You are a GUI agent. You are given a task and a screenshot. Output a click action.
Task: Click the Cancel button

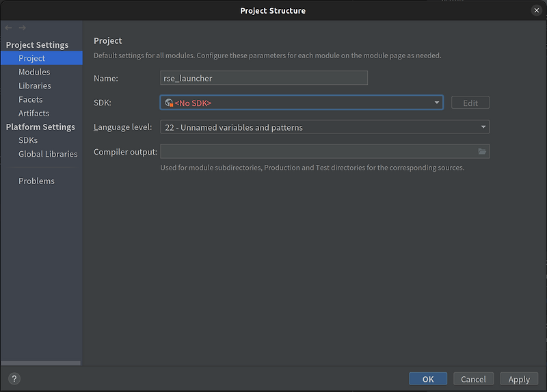click(473, 379)
